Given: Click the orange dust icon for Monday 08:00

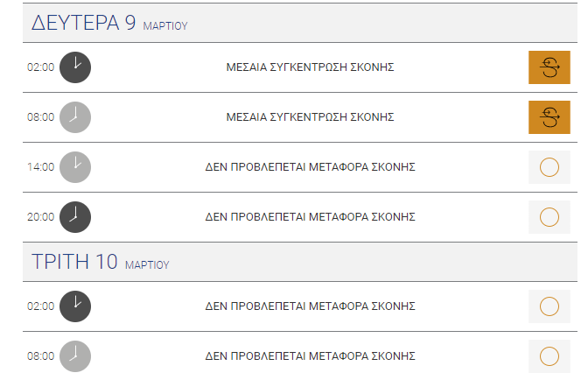Looking at the screenshot, I should [x=549, y=117].
